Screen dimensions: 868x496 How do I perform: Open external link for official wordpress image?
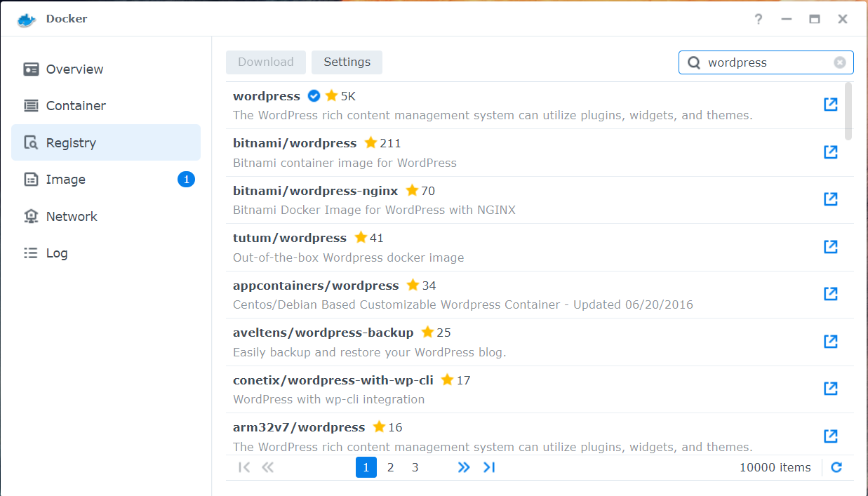(831, 105)
